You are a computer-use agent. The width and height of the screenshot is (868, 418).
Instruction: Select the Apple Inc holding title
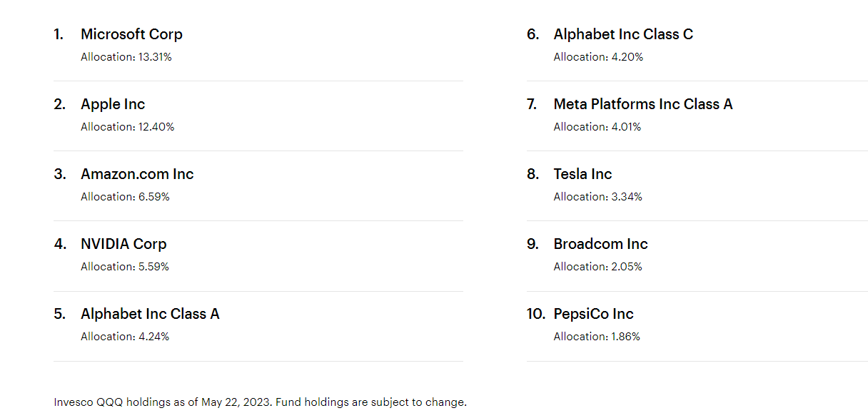(113, 104)
